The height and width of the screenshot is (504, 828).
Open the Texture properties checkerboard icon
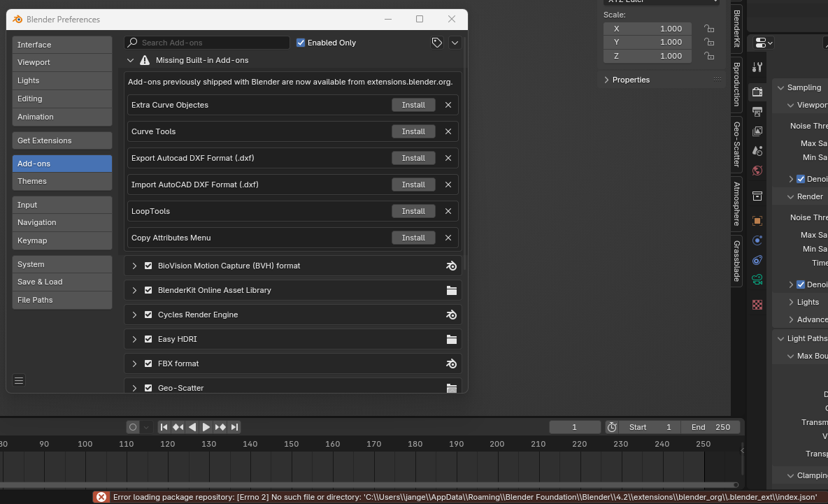[x=757, y=305]
